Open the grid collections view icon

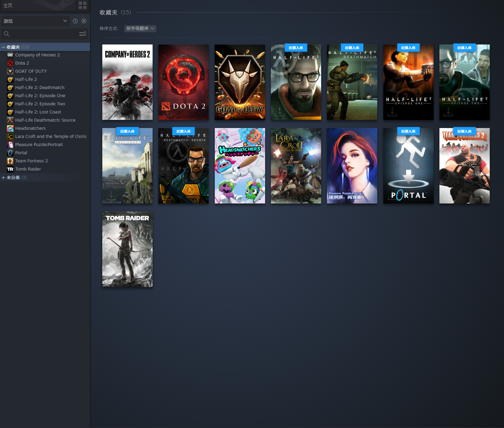[83, 5]
